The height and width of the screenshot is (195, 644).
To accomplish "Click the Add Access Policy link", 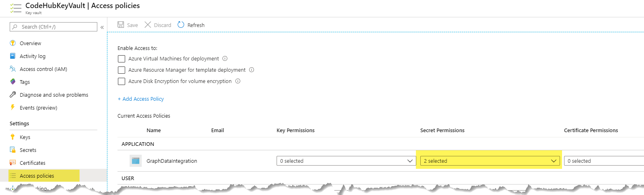I will (141, 99).
